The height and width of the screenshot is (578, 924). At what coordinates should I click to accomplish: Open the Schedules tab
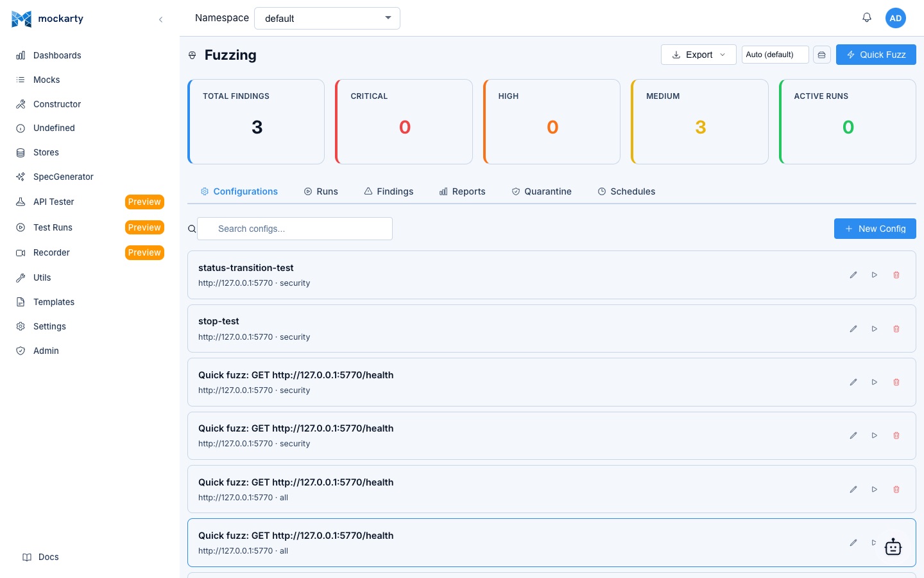[x=626, y=191]
